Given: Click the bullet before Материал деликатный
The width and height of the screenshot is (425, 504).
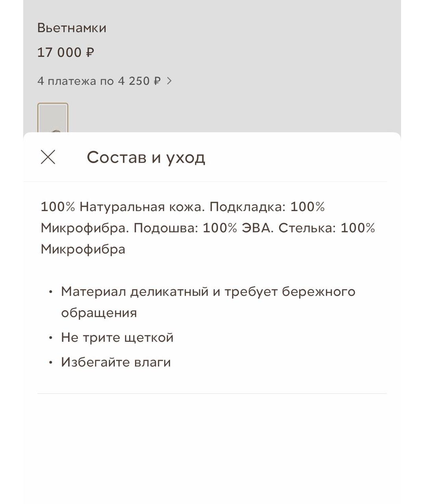Looking at the screenshot, I should 50,292.
